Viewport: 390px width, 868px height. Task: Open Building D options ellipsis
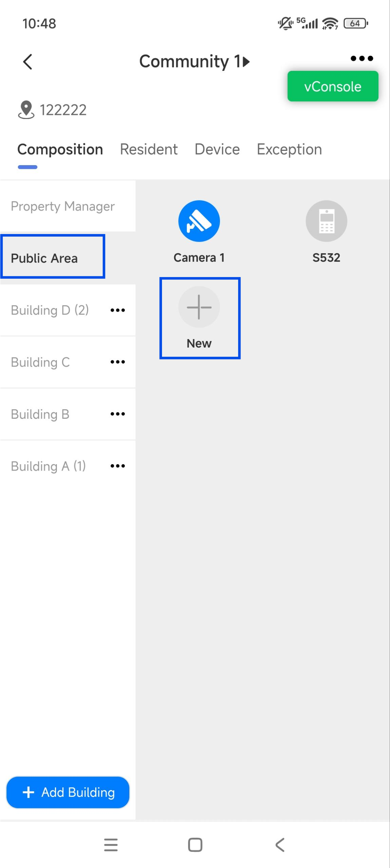118,310
